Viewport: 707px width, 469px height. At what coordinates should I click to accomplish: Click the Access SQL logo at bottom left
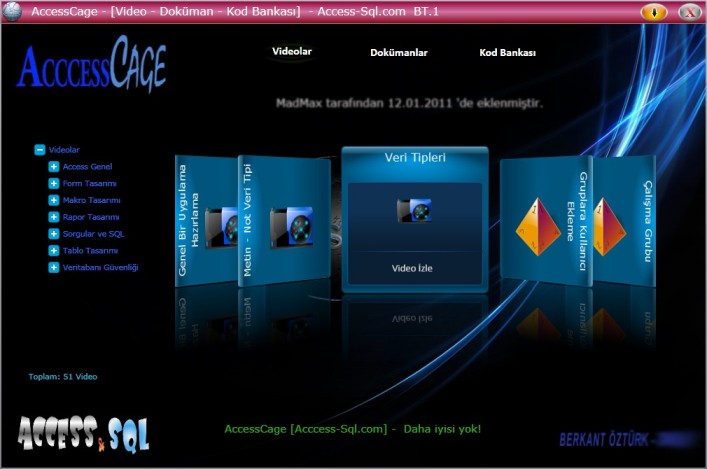coord(83,431)
